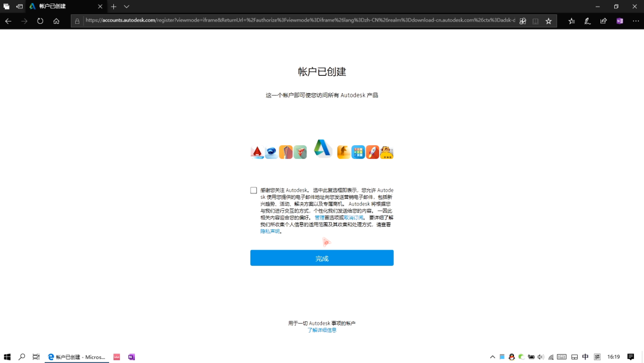644x363 pixels.
Task: Open the 隐私声明 link
Action: click(x=270, y=232)
